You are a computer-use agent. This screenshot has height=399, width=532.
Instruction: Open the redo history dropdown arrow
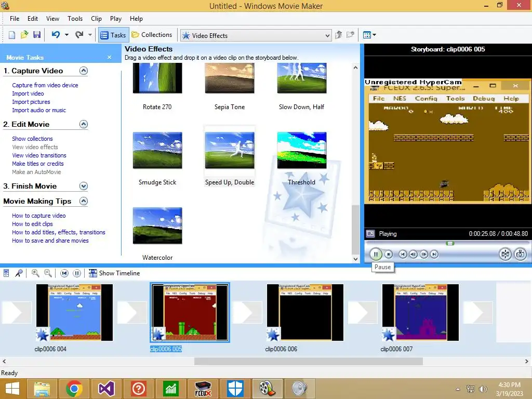click(90, 35)
